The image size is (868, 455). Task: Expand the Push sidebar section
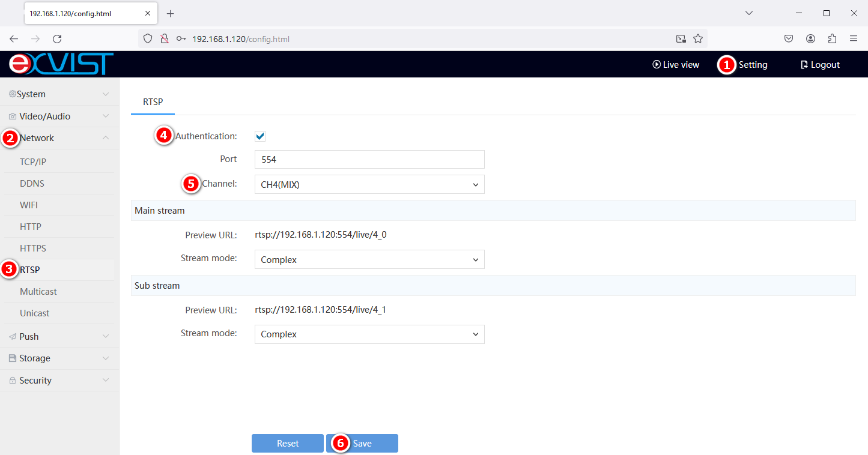pos(59,336)
